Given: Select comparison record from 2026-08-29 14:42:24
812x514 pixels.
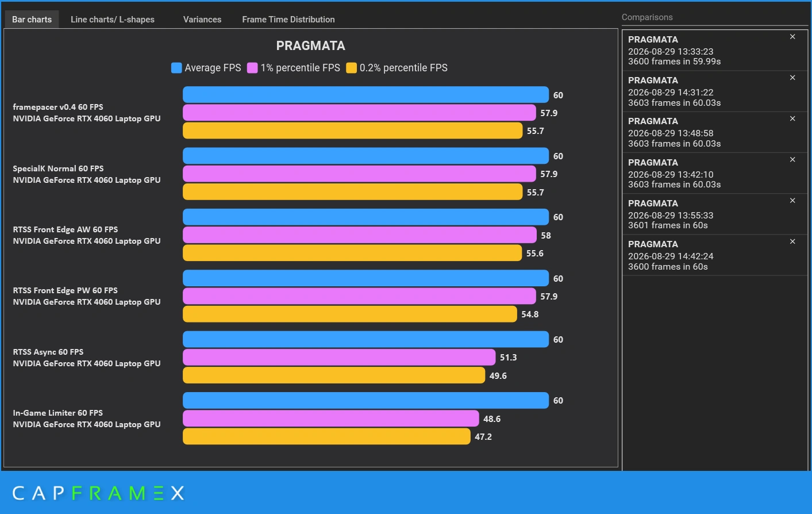Looking at the screenshot, I should 714,255.
